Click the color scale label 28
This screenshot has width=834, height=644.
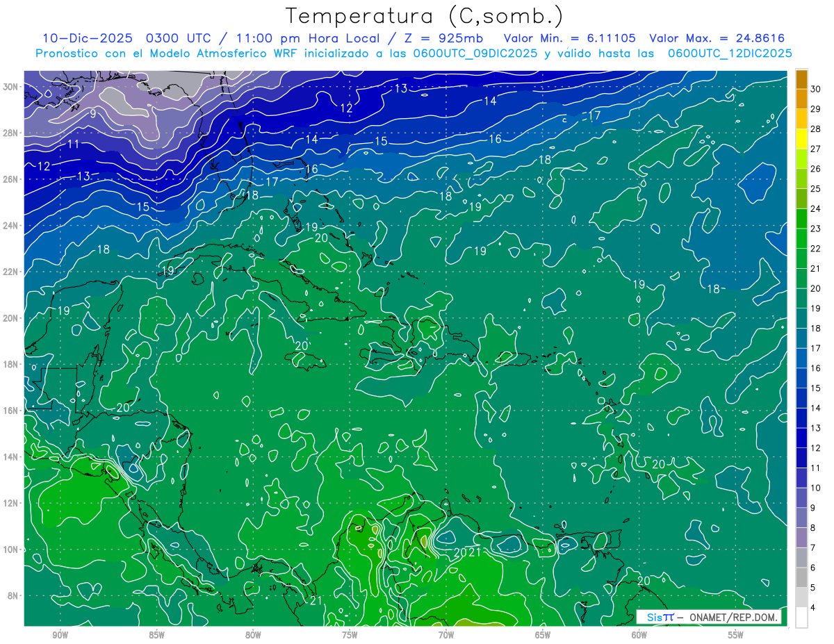pos(817,129)
